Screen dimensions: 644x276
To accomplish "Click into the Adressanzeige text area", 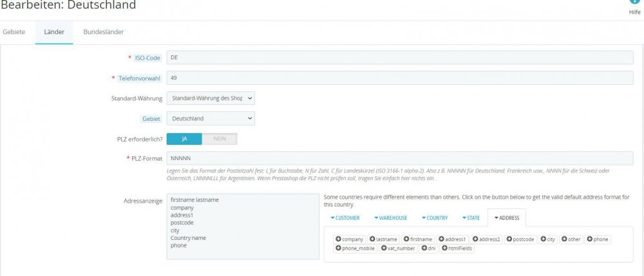I will [243, 227].
